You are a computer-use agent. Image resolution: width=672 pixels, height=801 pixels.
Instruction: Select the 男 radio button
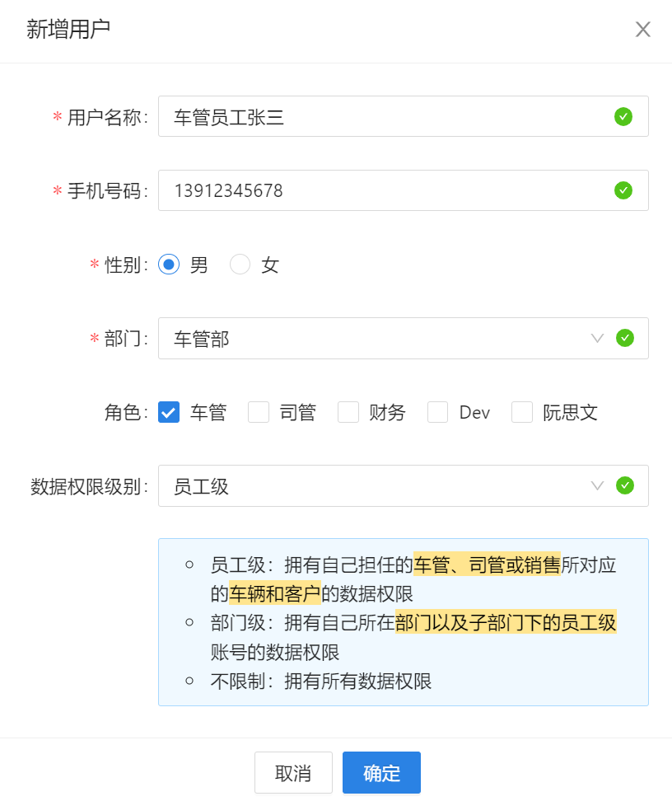169,265
